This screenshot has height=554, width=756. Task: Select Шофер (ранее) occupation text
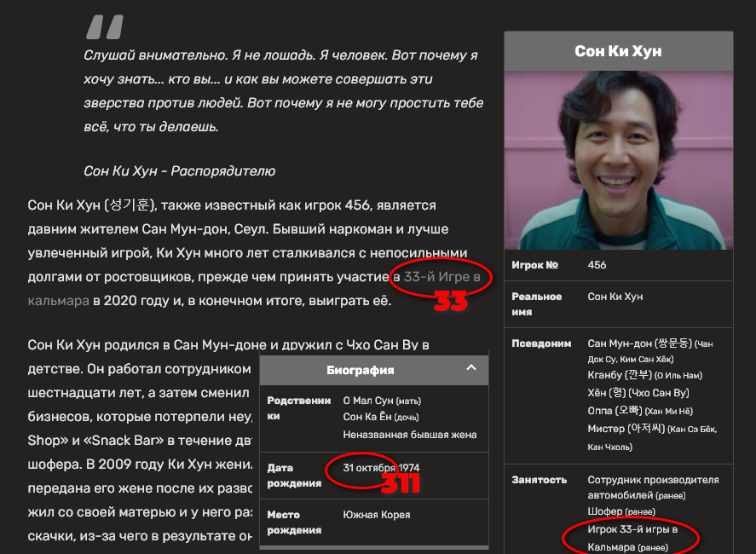coord(621,511)
